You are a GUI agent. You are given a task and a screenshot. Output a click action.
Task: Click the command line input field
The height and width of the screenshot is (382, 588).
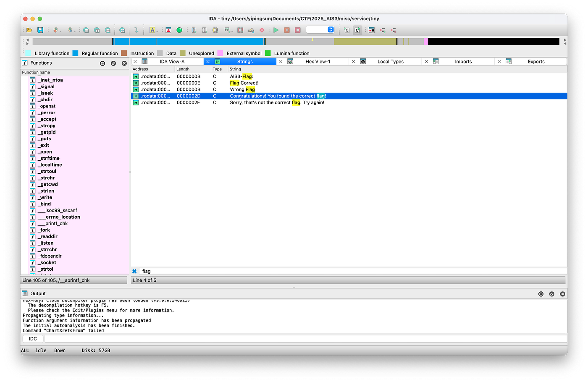(306, 339)
